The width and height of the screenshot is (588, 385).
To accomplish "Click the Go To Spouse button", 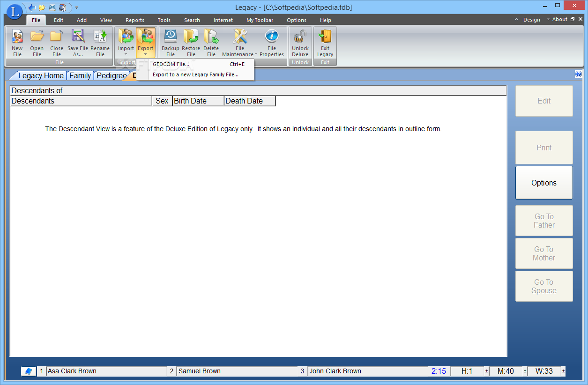I will point(544,286).
